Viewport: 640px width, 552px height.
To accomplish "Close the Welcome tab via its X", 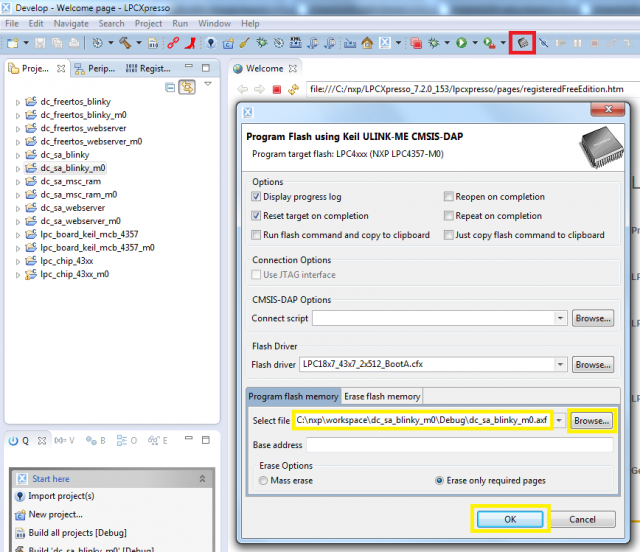I will 293,69.
